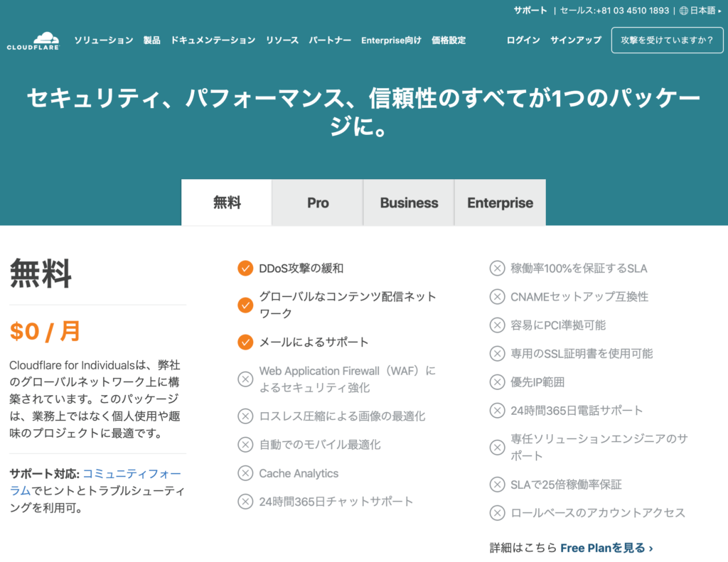Click X icon beside ロスレス圧縮による画像の最適化
The image size is (728, 562).
pyautogui.click(x=245, y=416)
